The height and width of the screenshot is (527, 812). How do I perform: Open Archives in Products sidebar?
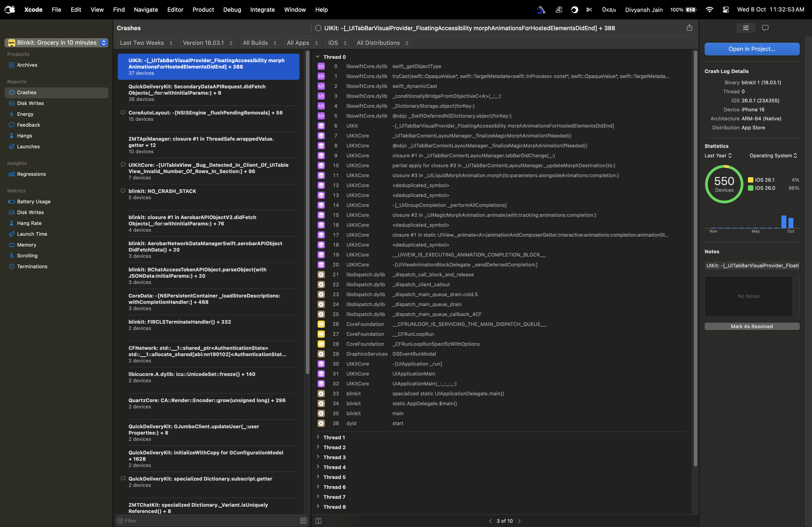pos(27,65)
